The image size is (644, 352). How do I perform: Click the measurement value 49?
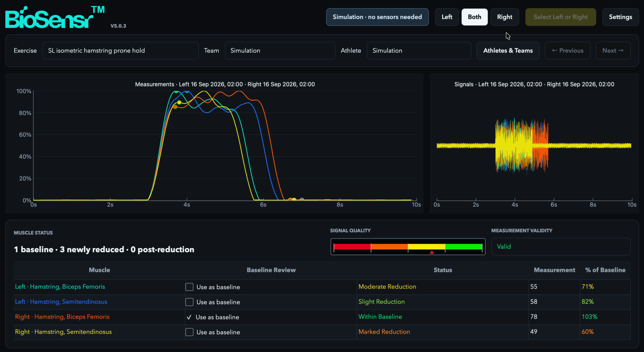click(x=533, y=332)
